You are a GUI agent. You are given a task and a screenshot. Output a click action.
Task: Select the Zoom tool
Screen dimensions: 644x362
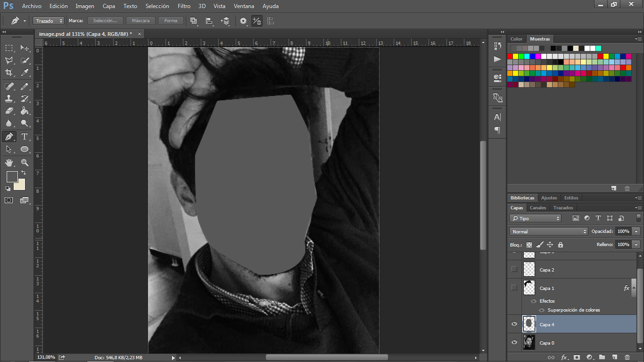(x=25, y=163)
